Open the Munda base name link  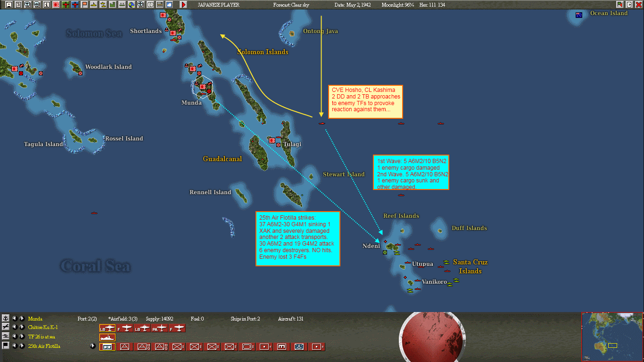pos(35,319)
